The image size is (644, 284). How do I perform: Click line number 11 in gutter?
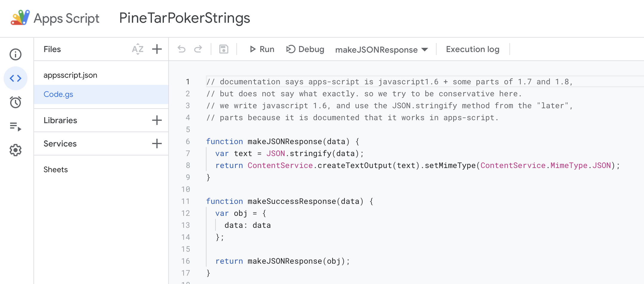point(186,201)
